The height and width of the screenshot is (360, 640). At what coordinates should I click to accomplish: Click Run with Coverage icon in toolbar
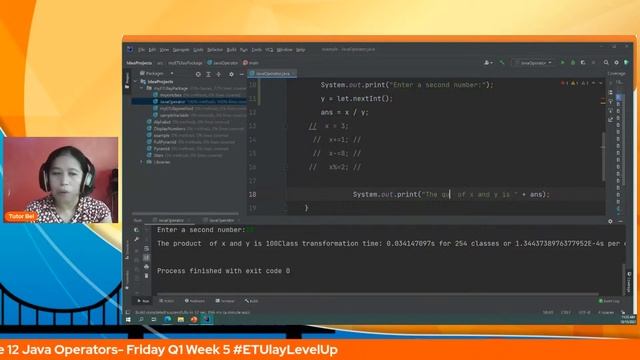[x=583, y=62]
